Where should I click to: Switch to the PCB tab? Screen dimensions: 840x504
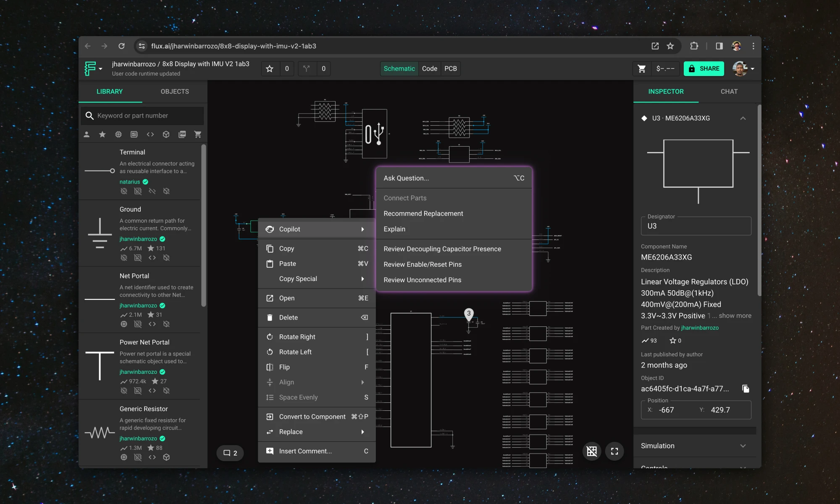click(x=450, y=68)
